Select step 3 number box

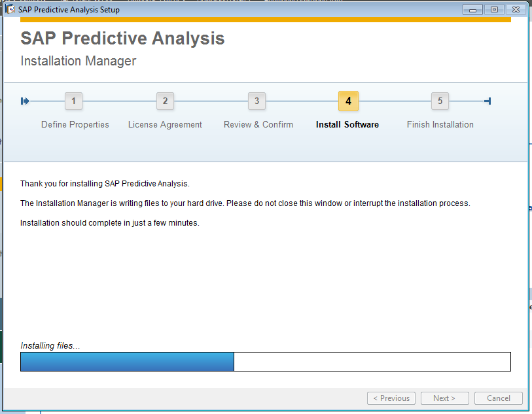pyautogui.click(x=257, y=101)
